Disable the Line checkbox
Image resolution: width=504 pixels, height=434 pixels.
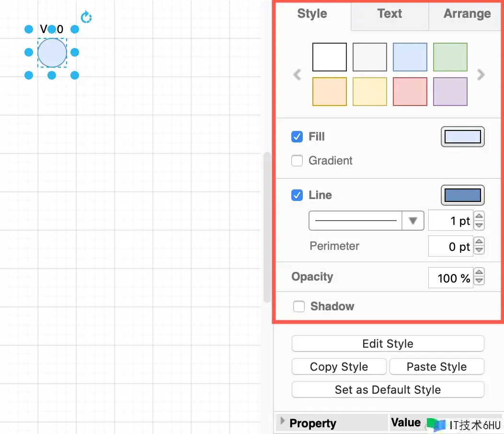297,195
